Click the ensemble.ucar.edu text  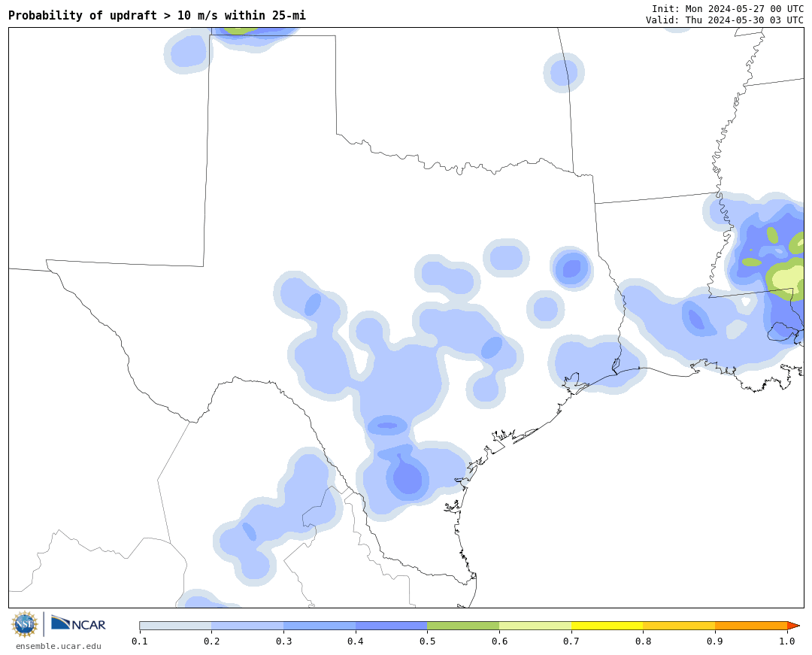59,646
